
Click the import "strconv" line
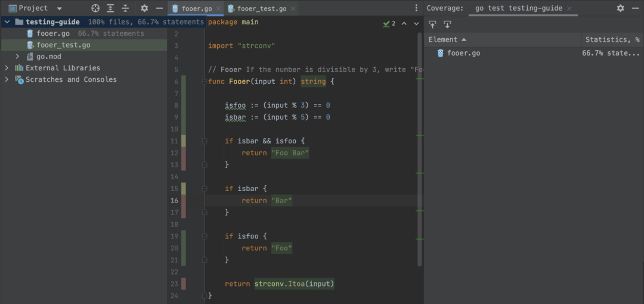[241, 45]
